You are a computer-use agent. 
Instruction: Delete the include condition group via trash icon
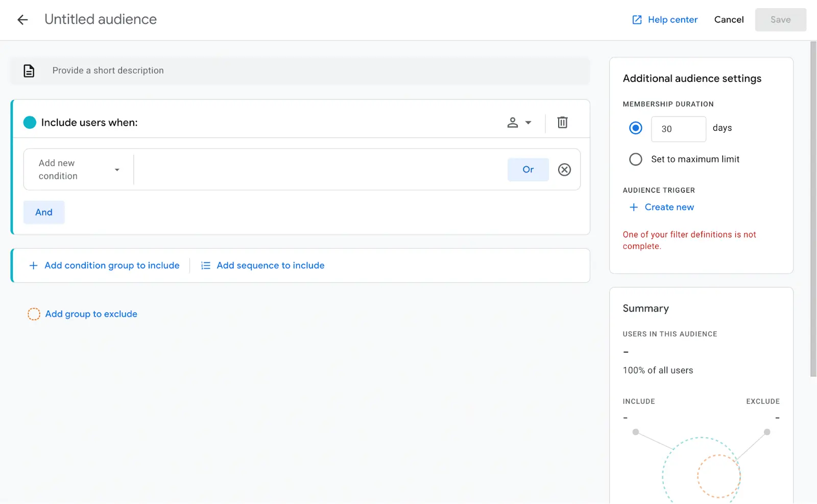coord(562,123)
